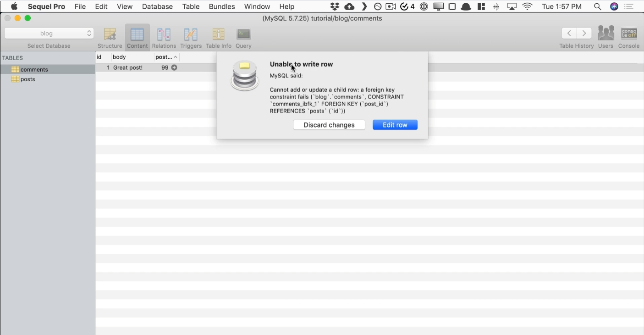The height and width of the screenshot is (335, 644).
Task: Open the Apple menu
Action: (14, 6)
